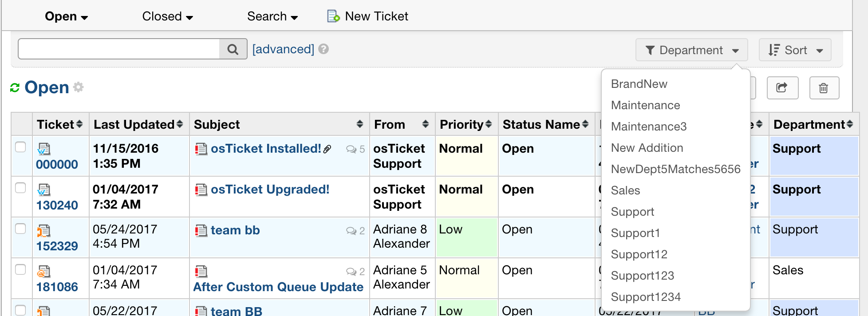This screenshot has width=868, height=316.
Task: Open the advanced search help icon
Action: 324,49
